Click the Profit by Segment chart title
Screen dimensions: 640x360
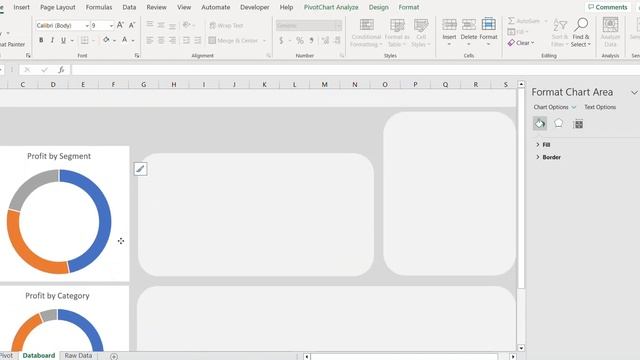point(59,156)
